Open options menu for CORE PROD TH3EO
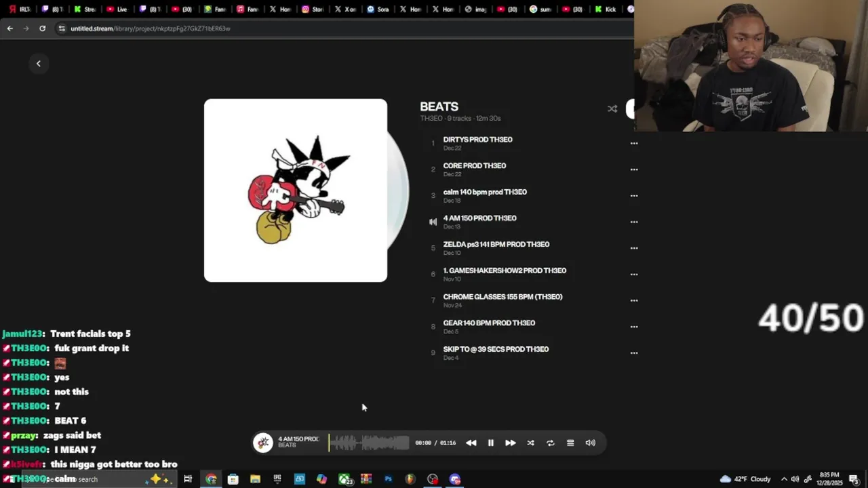This screenshot has width=868, height=488. pyautogui.click(x=634, y=169)
